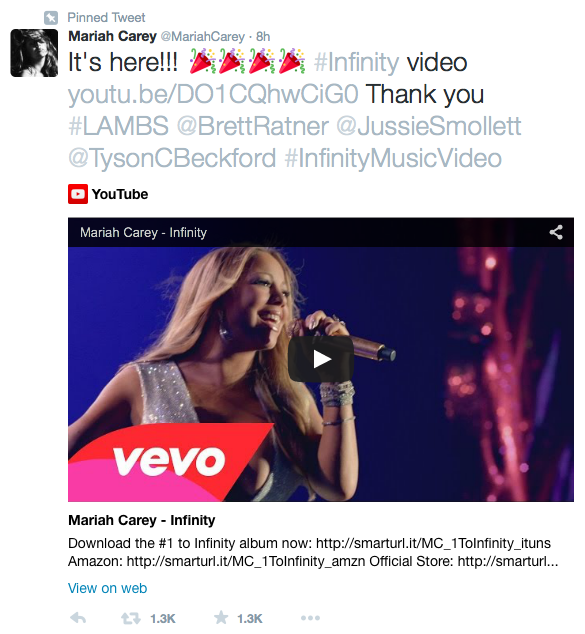Retweet using the retweet arrows icon
The image size is (585, 634).
pyautogui.click(x=131, y=618)
